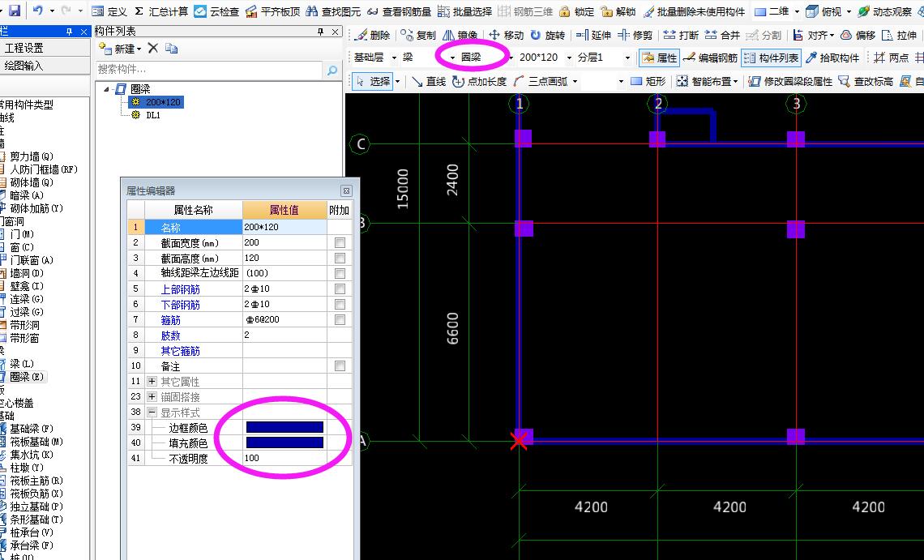The image size is (924, 560).
Task: Open 查找图元 find element
Action: (x=334, y=11)
